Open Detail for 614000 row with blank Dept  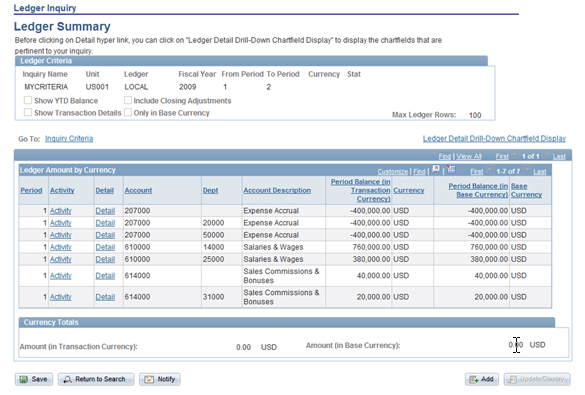pyautogui.click(x=105, y=276)
